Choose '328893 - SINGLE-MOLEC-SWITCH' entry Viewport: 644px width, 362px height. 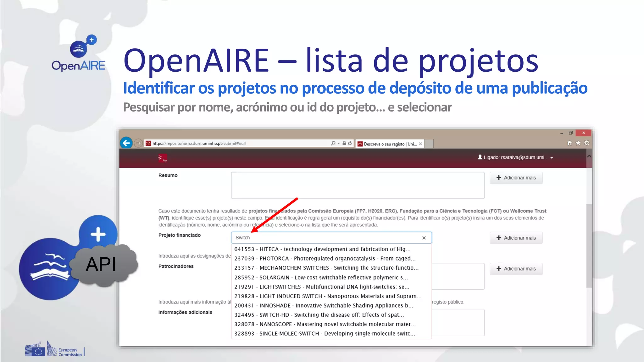tap(331, 334)
